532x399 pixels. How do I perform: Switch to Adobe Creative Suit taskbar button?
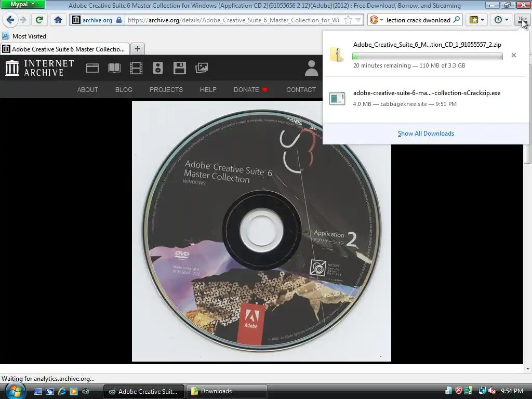143,391
